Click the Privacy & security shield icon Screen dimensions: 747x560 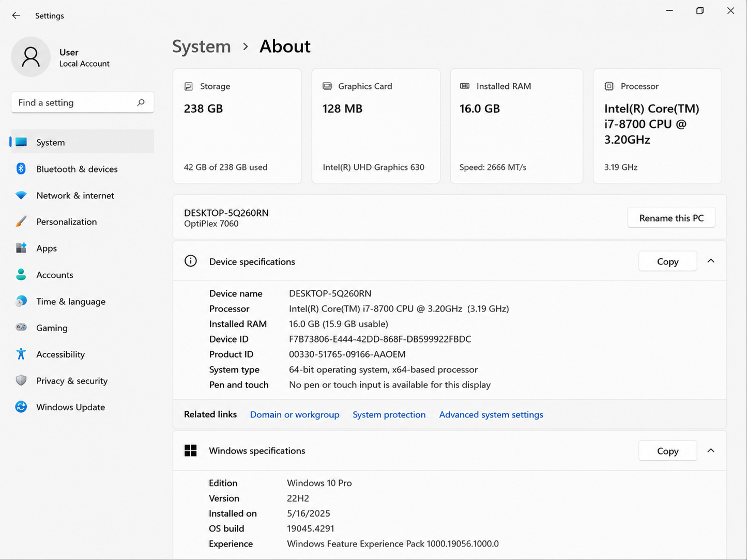(x=21, y=380)
